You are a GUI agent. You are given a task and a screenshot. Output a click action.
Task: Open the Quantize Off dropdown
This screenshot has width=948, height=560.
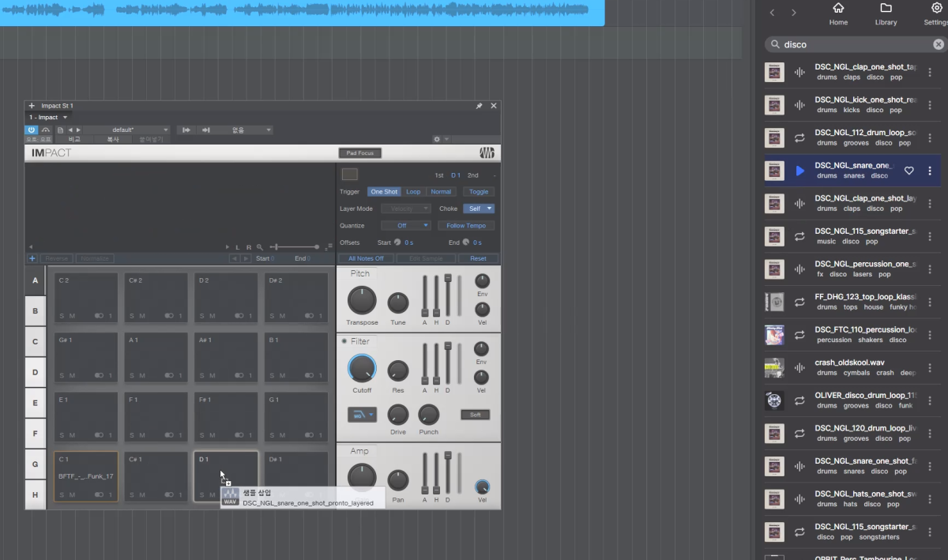(406, 226)
